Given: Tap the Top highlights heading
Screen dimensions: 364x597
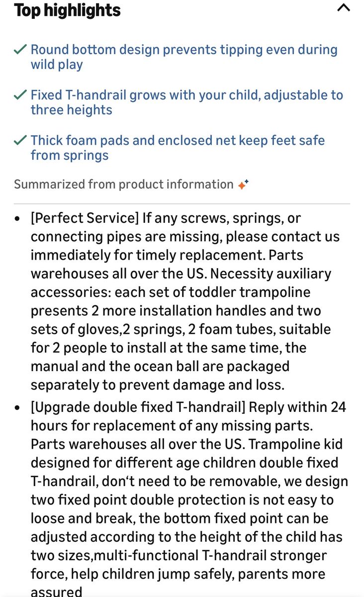Looking at the screenshot, I should (x=67, y=10).
